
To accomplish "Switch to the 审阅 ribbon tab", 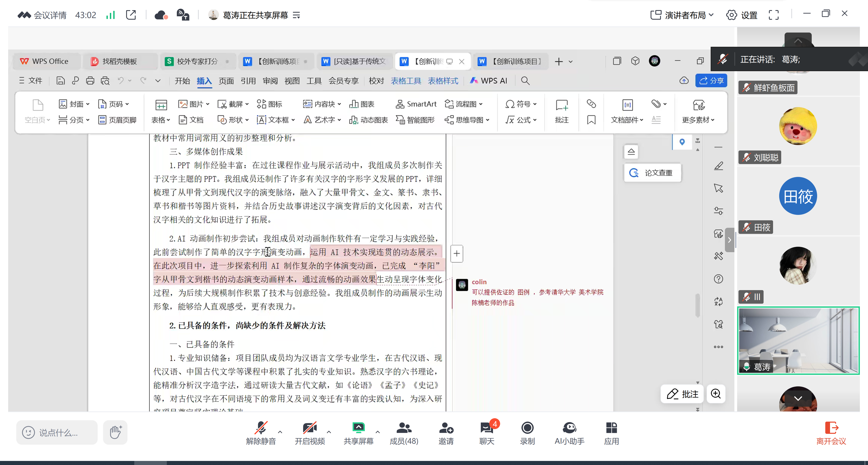I will coord(270,81).
